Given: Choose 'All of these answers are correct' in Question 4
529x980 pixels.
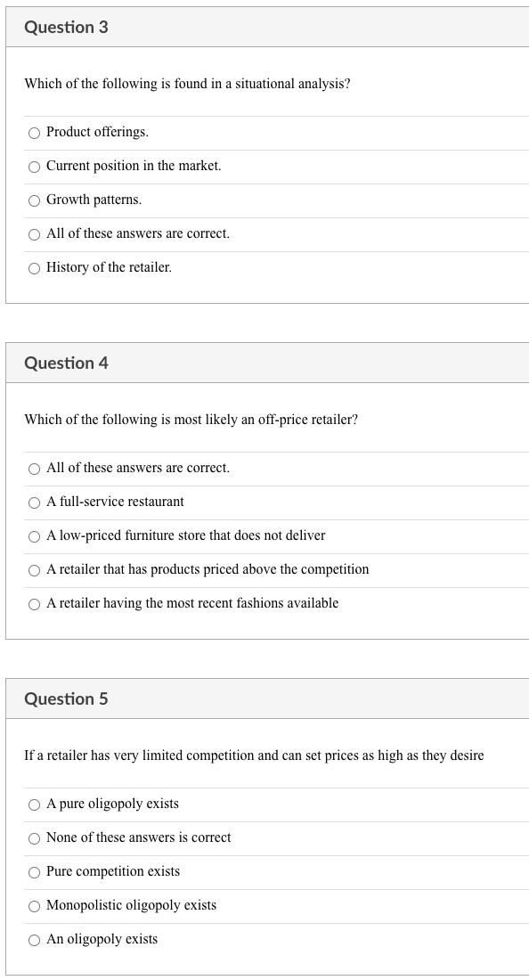Looking at the screenshot, I should 34,468.
